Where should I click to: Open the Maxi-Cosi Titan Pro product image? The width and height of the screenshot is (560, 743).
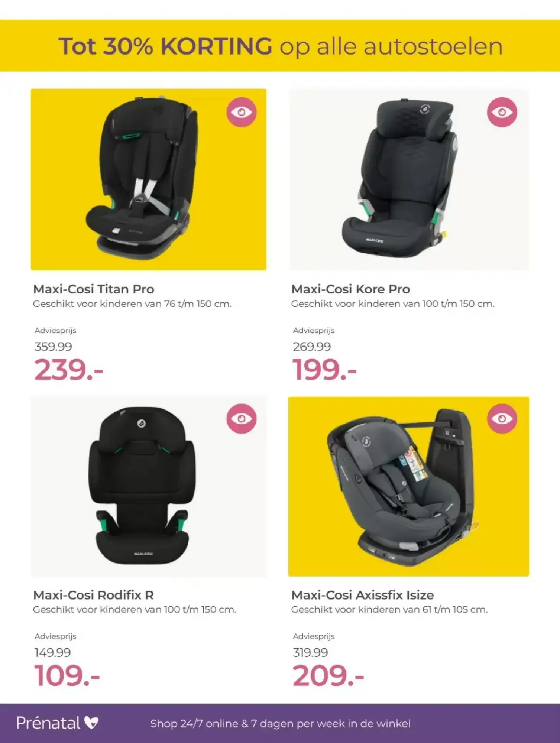click(149, 179)
